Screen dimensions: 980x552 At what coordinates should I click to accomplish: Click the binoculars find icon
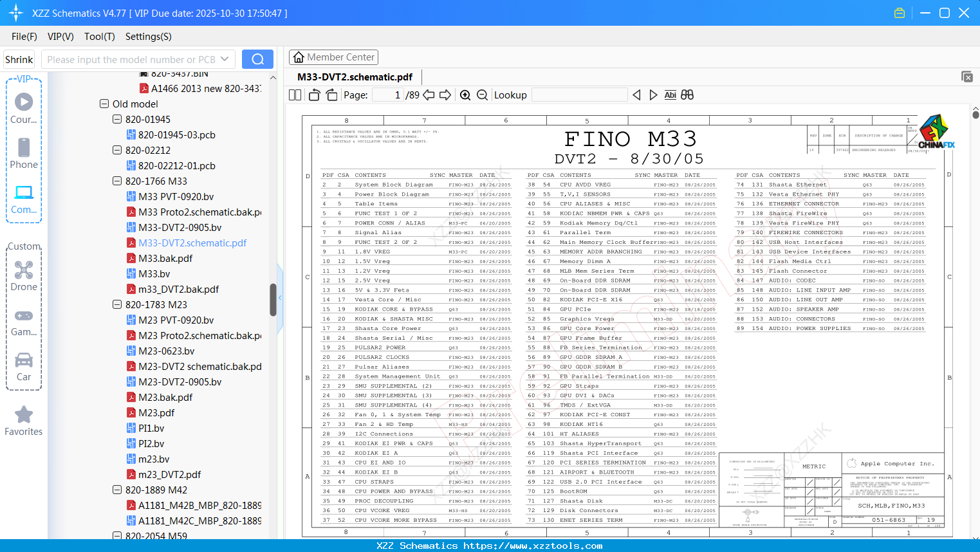pyautogui.click(x=687, y=95)
